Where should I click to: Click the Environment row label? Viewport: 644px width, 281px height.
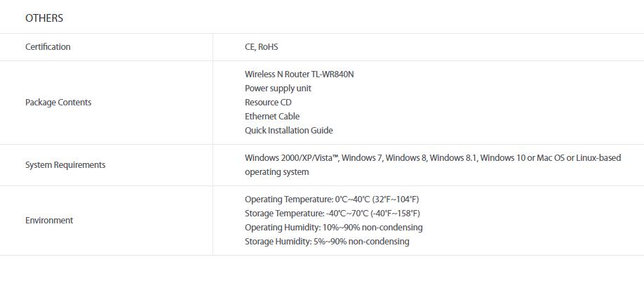[x=49, y=221]
